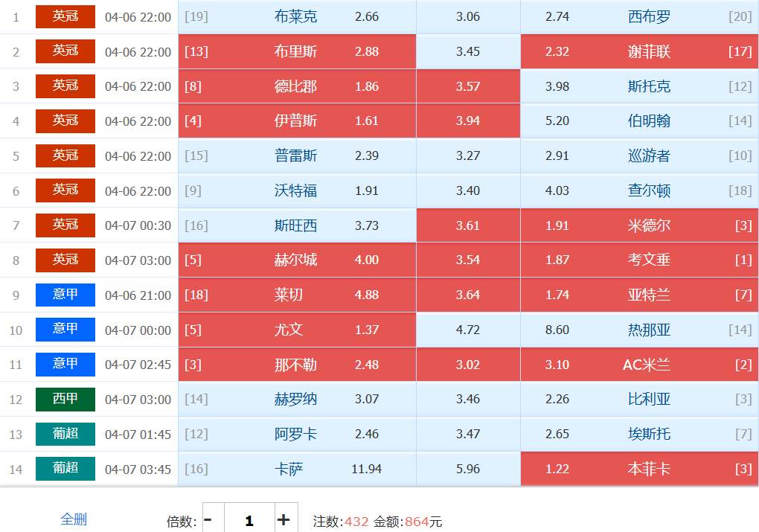Increase 倍数 with the plus button
Screen dimensions: 759x532
point(284,520)
